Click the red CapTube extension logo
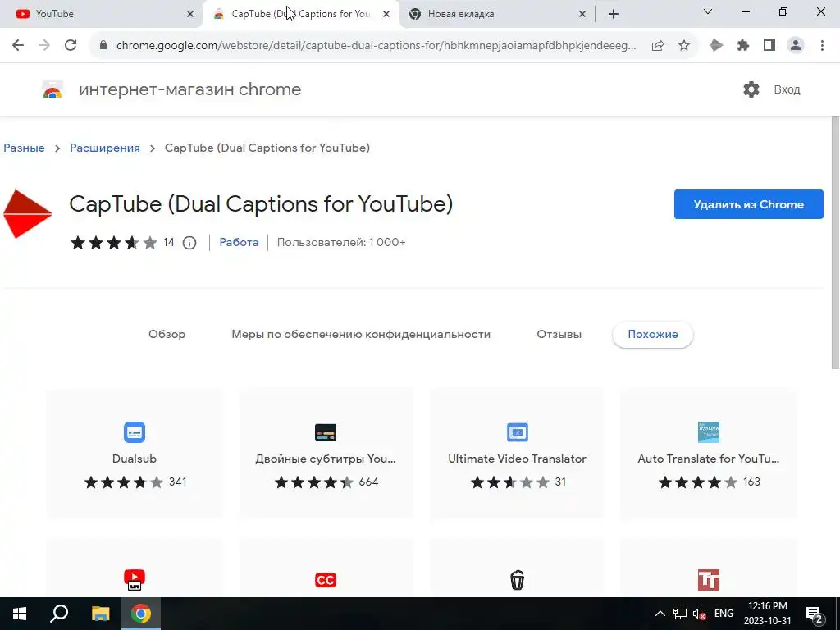840x630 pixels. 27,214
